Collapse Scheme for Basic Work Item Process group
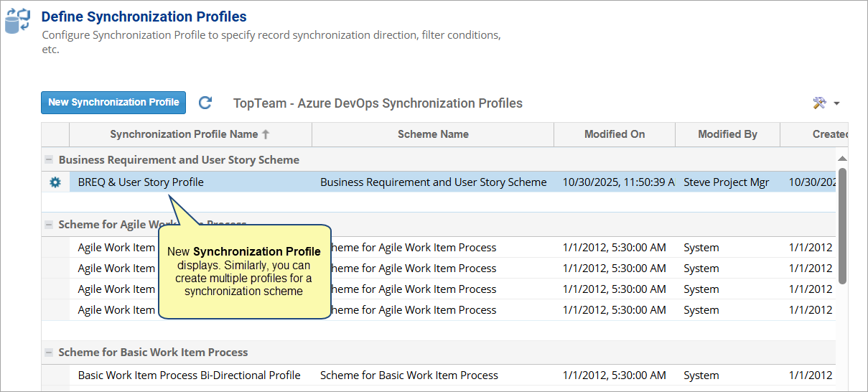The height and width of the screenshot is (392, 868). 49,353
